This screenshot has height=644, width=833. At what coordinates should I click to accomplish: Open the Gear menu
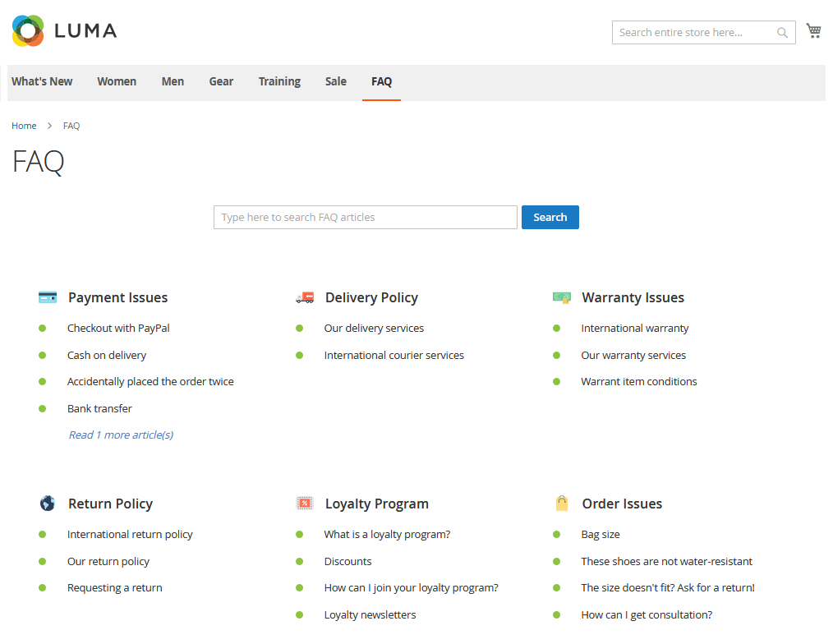click(x=221, y=81)
